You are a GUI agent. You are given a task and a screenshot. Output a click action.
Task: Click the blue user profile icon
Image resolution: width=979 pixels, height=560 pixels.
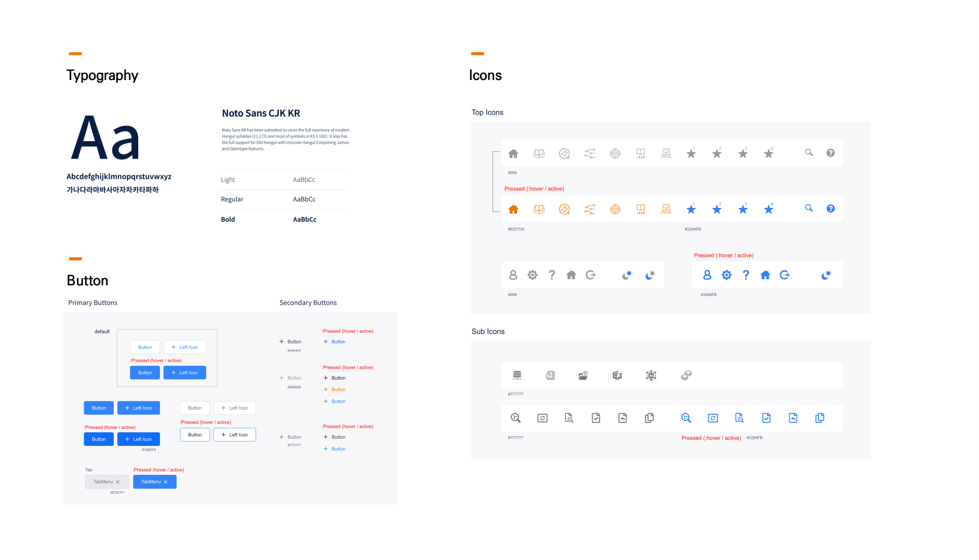point(707,275)
